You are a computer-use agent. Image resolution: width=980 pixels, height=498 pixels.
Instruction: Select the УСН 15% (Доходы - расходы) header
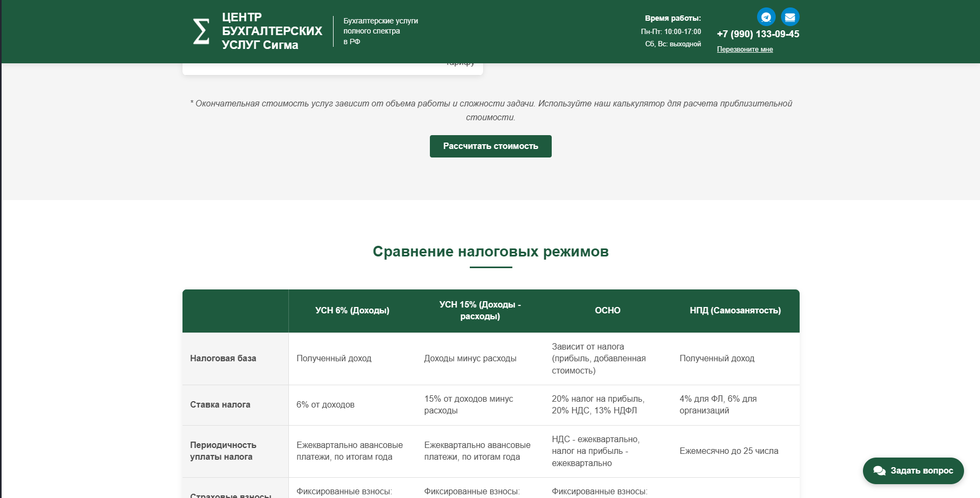pyautogui.click(x=480, y=311)
